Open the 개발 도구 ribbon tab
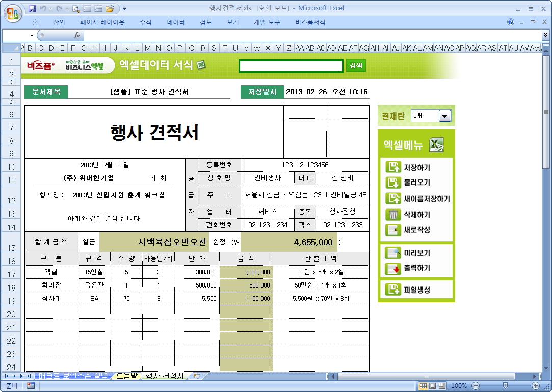 tap(267, 22)
